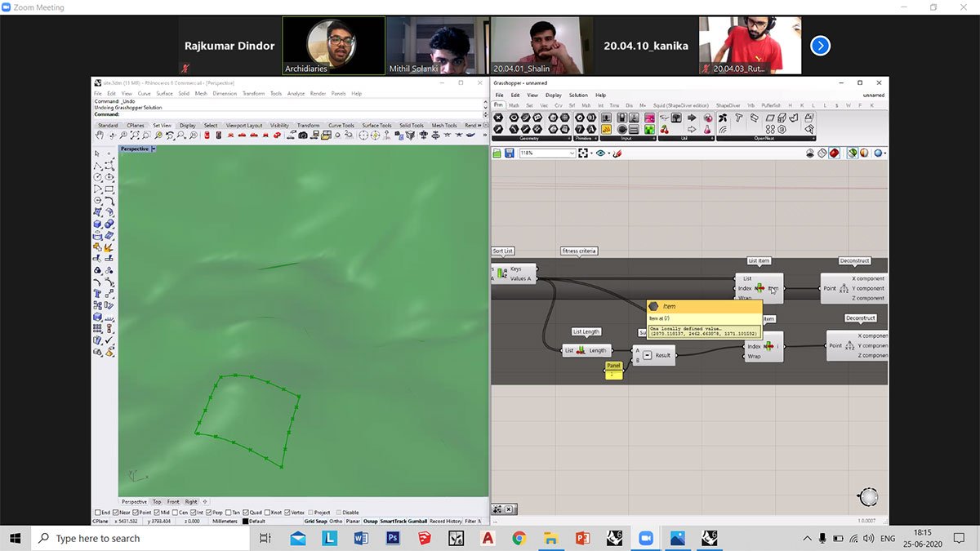This screenshot has height=551, width=980.
Task: Enable the End osnap checkbox
Action: pos(97,513)
